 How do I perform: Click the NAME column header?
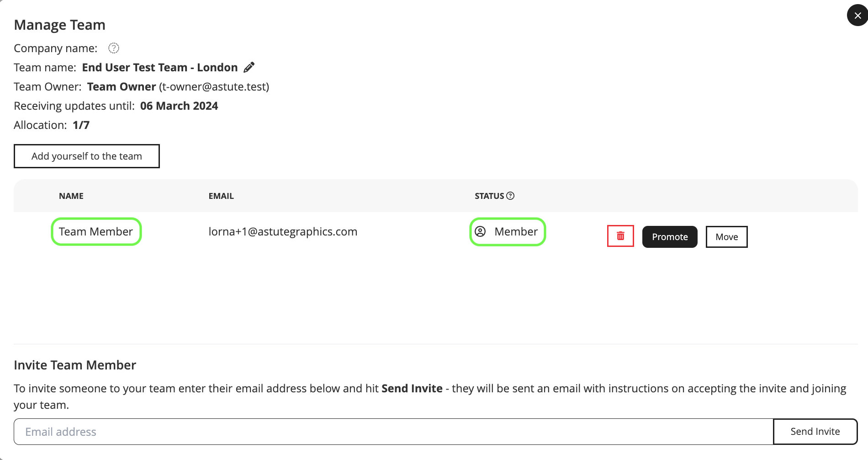71,196
